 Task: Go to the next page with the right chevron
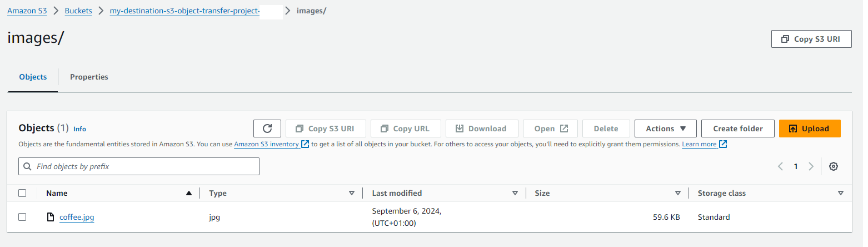[811, 166]
